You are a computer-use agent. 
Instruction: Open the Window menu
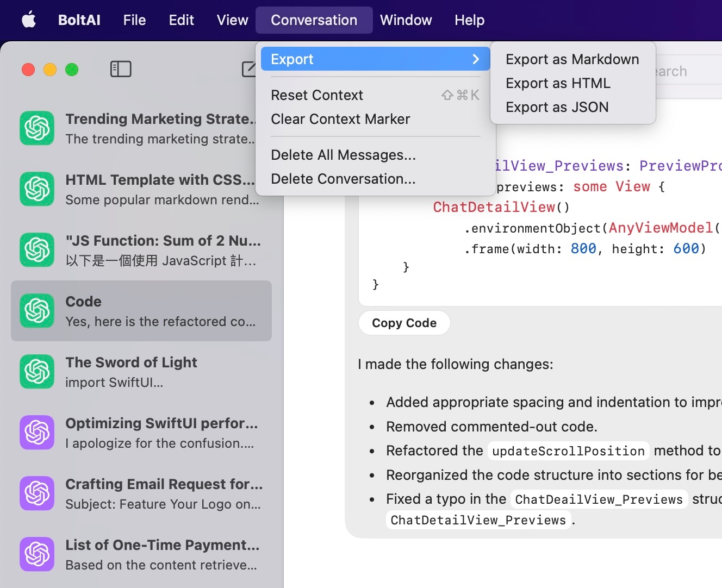tap(406, 20)
